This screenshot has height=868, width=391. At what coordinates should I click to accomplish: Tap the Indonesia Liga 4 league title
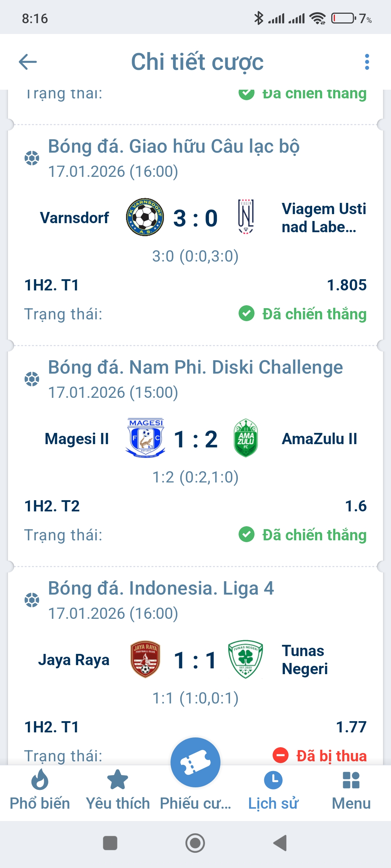[x=161, y=588]
